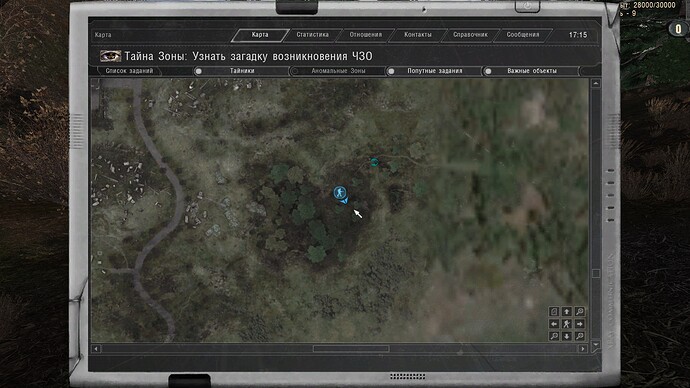
Task: Pan map right with arrow button
Action: (580, 324)
